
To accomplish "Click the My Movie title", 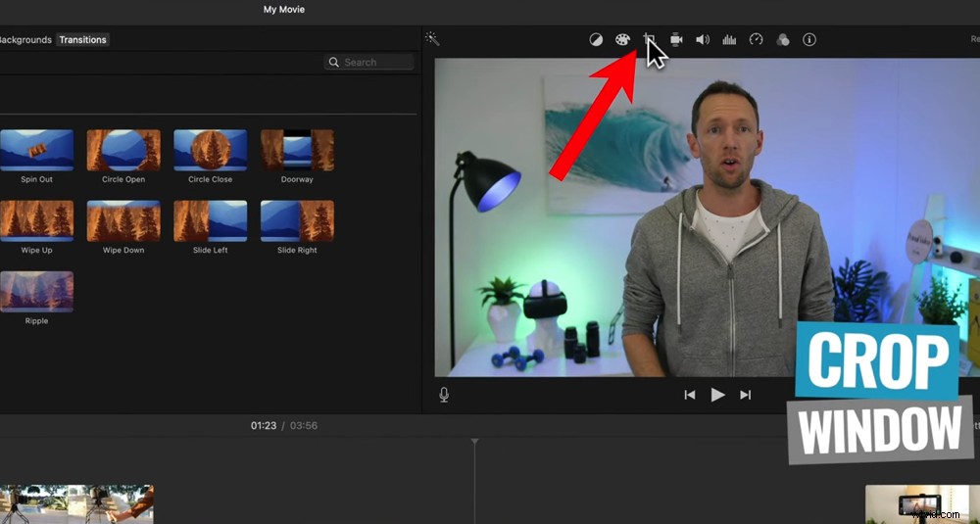I will [284, 10].
